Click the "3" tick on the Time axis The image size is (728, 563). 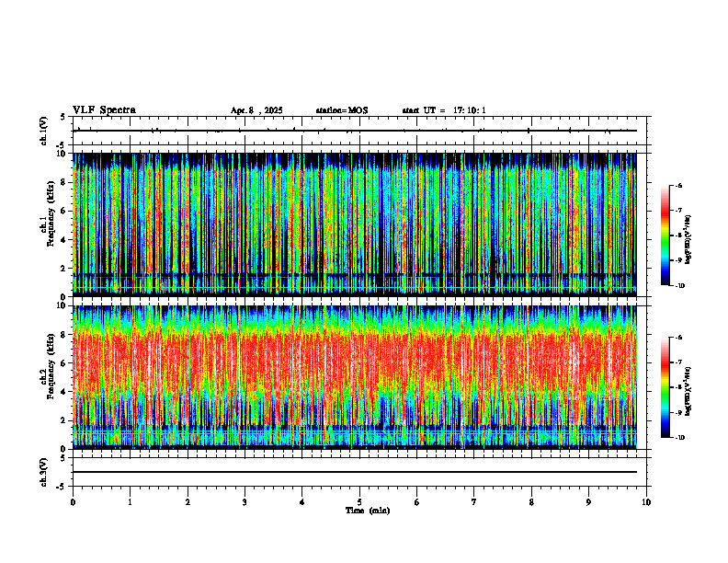point(245,502)
